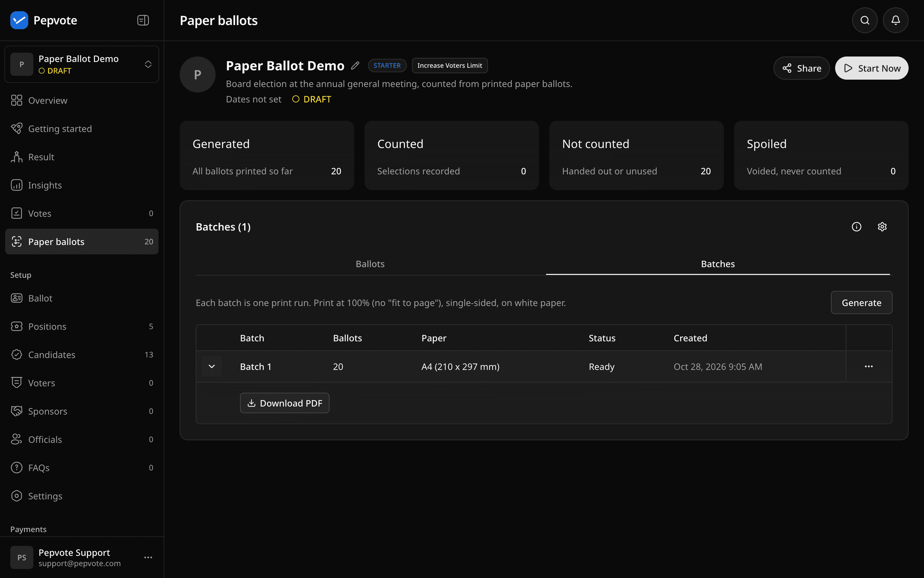Open search with the magnifier icon

865,20
